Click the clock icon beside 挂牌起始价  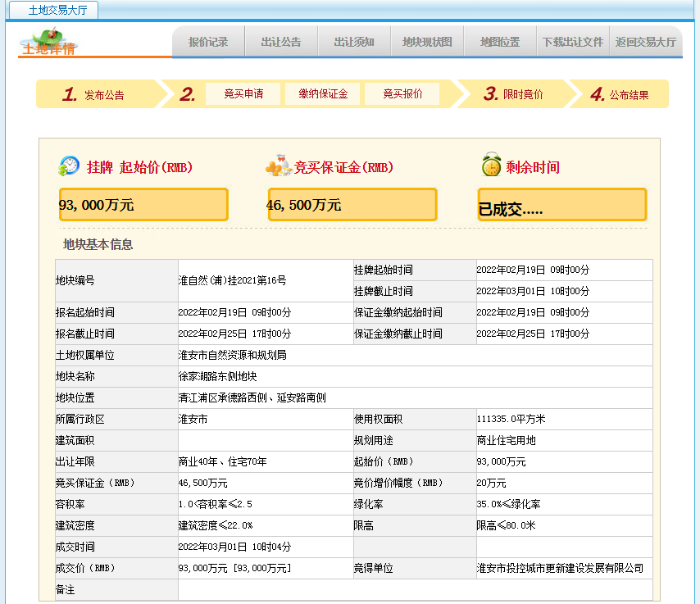pyautogui.click(x=69, y=166)
